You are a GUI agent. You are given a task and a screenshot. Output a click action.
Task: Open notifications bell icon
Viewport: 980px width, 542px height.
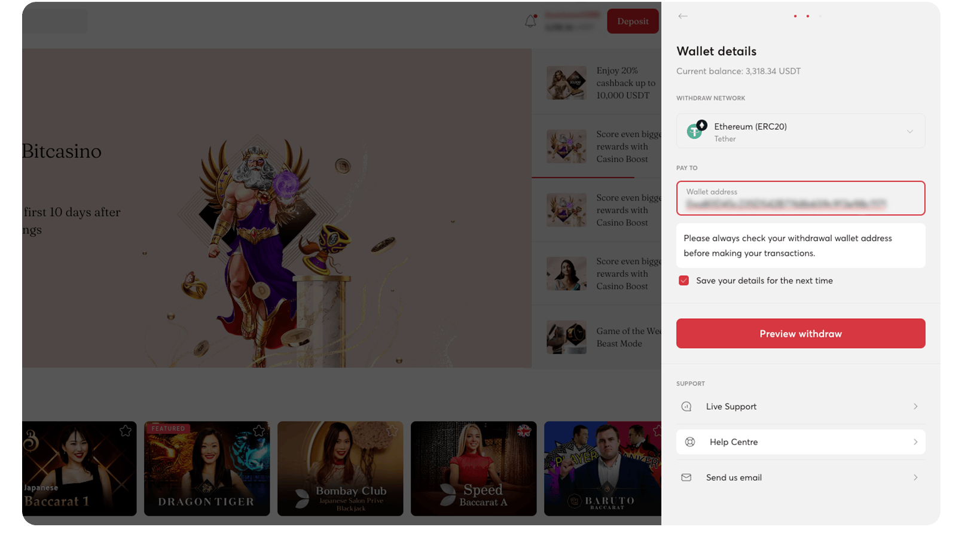530,22
